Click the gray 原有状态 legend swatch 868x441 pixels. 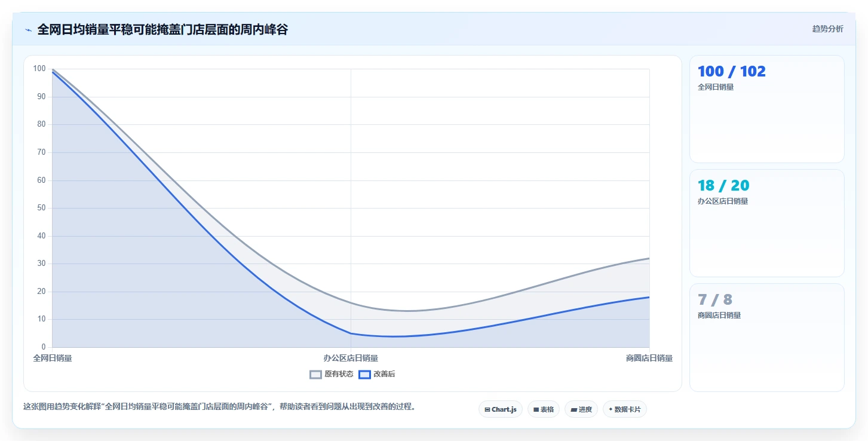tap(315, 375)
